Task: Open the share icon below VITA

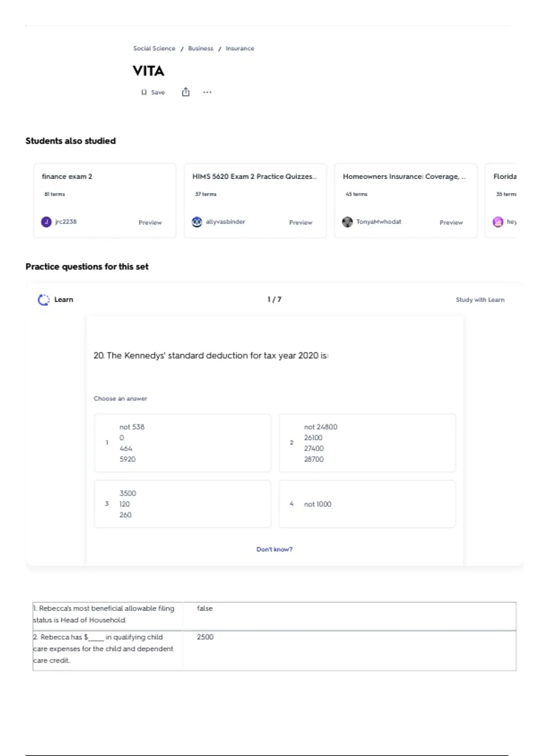Action: pos(186,92)
